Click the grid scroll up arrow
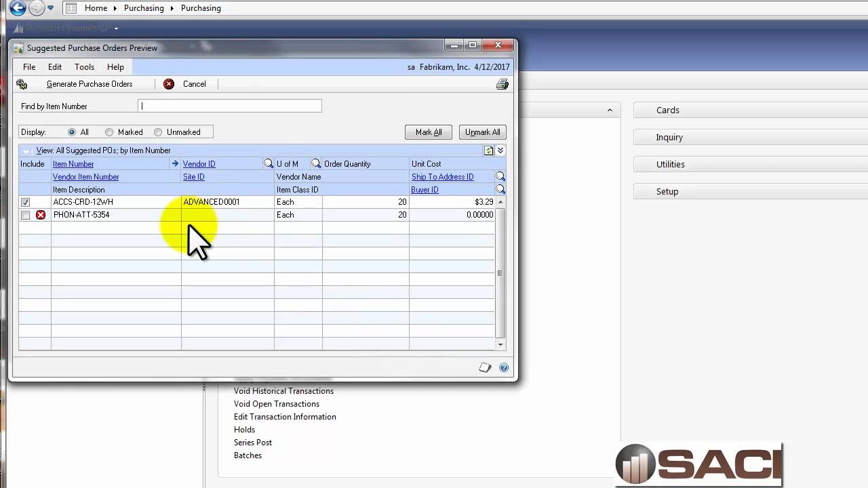 pos(500,202)
